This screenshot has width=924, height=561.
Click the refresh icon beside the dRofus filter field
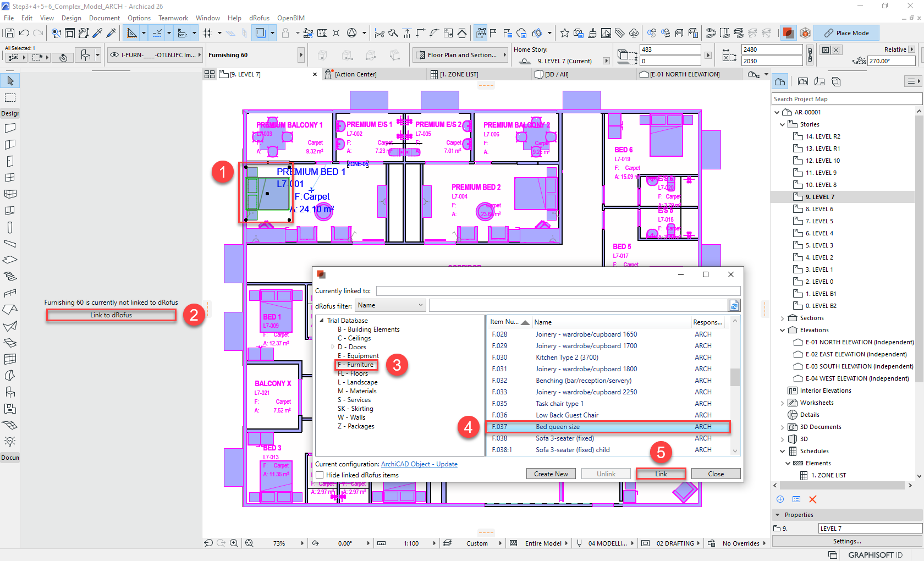pos(734,305)
